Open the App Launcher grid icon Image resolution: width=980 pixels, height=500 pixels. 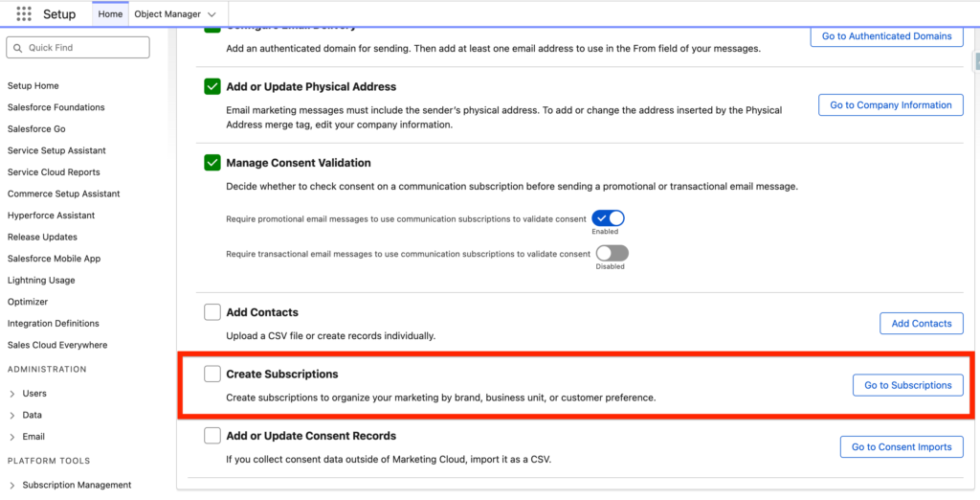[24, 14]
